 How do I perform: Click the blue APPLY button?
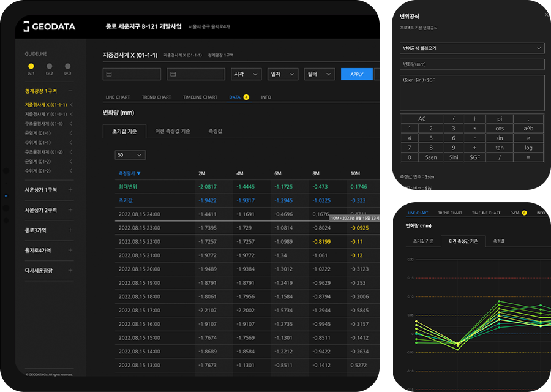[357, 74]
